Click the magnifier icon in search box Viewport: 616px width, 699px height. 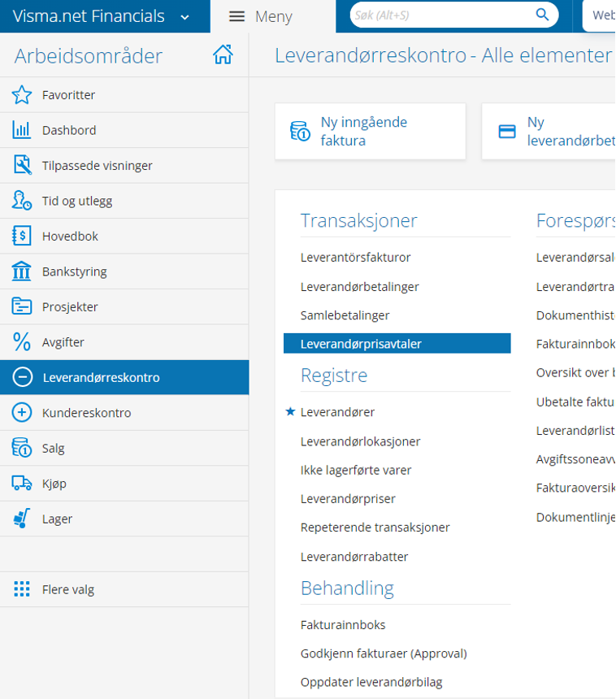tap(542, 15)
